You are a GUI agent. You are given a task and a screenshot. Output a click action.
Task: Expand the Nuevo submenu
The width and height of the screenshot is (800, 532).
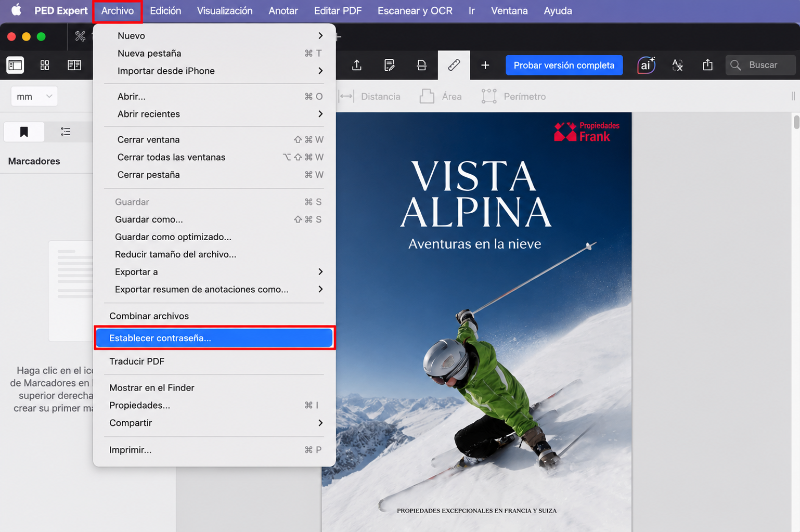coord(214,35)
